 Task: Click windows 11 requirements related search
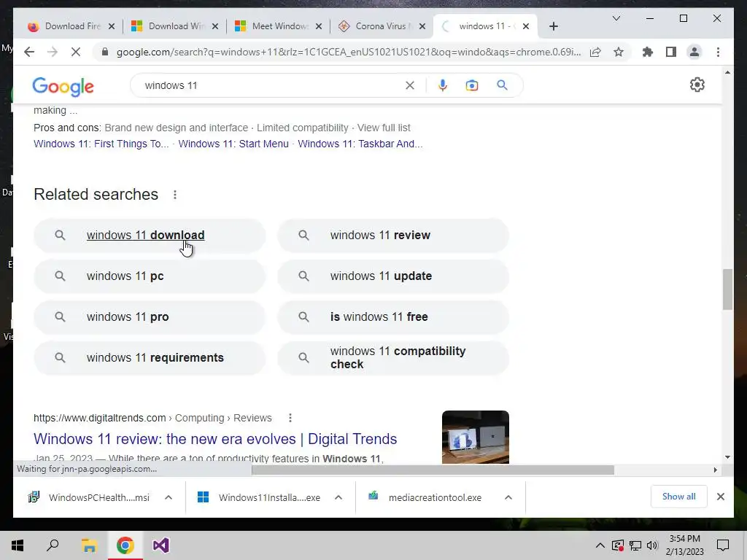150,358
